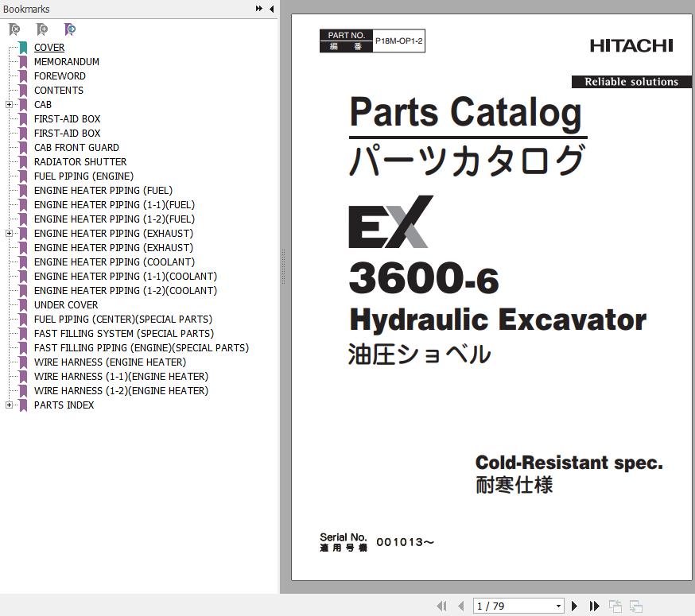The height and width of the screenshot is (616, 695).
Task: Select WIRE HARNESS (ENGINE HEATER) bookmark
Action: pos(110,362)
